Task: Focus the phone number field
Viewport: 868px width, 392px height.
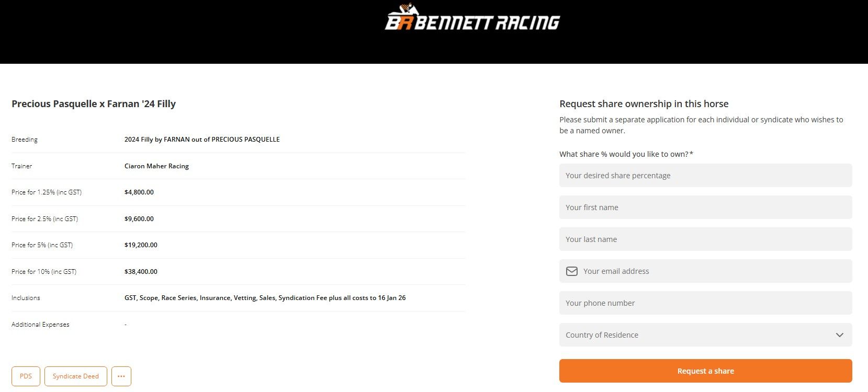Action: pyautogui.click(x=705, y=303)
